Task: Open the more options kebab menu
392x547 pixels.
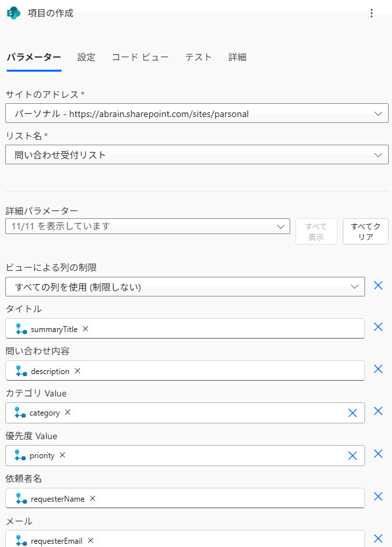Action: [x=372, y=12]
